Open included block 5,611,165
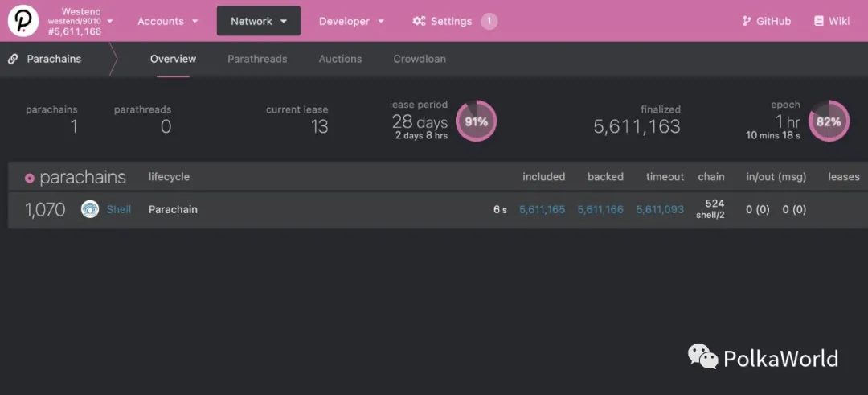Screen dimensions: 868x395 click(x=542, y=209)
